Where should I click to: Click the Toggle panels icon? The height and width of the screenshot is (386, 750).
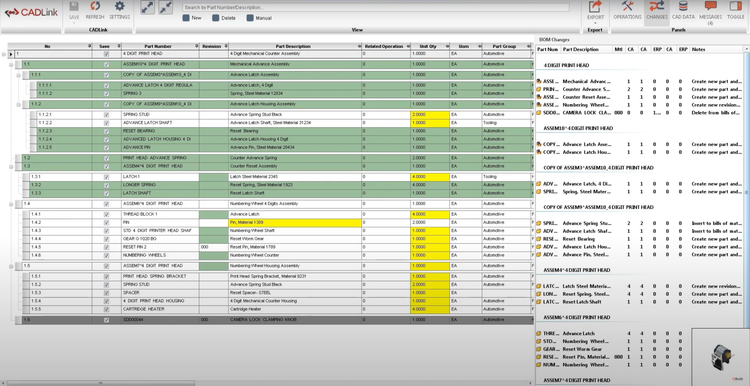click(x=736, y=7)
